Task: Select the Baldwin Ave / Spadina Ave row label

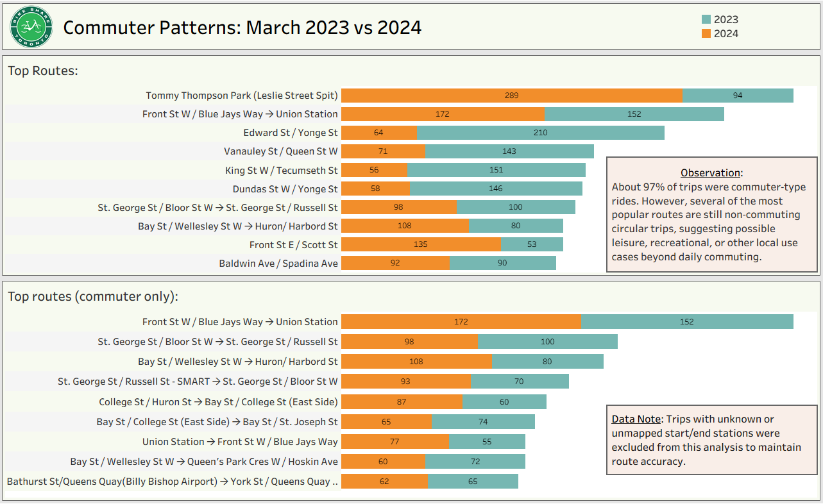Action: coord(278,264)
